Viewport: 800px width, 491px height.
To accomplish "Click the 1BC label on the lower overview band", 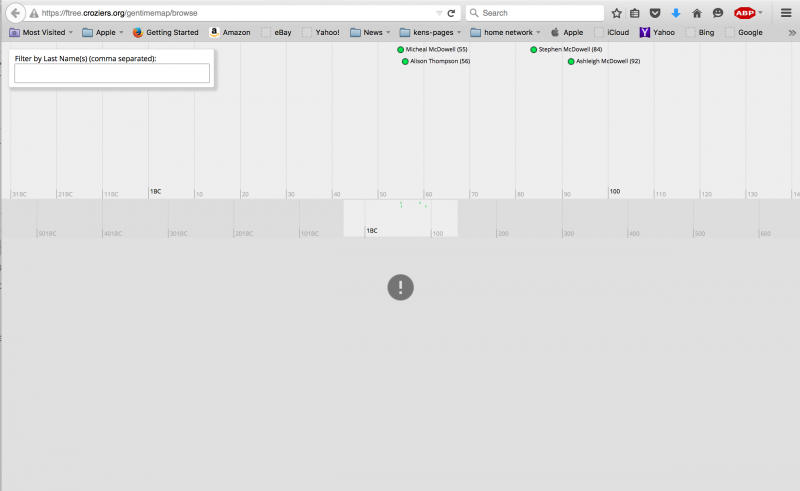I will pos(372,231).
